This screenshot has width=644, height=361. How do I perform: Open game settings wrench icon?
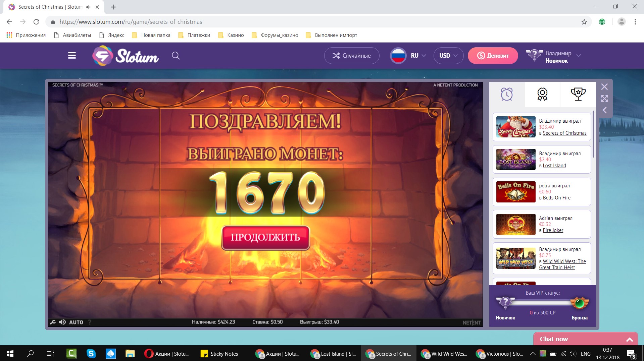point(53,322)
